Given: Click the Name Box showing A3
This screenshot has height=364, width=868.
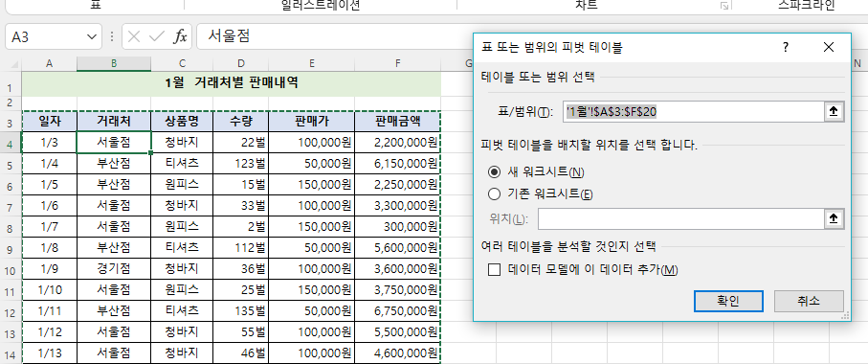Looking at the screenshot, I should (45, 37).
